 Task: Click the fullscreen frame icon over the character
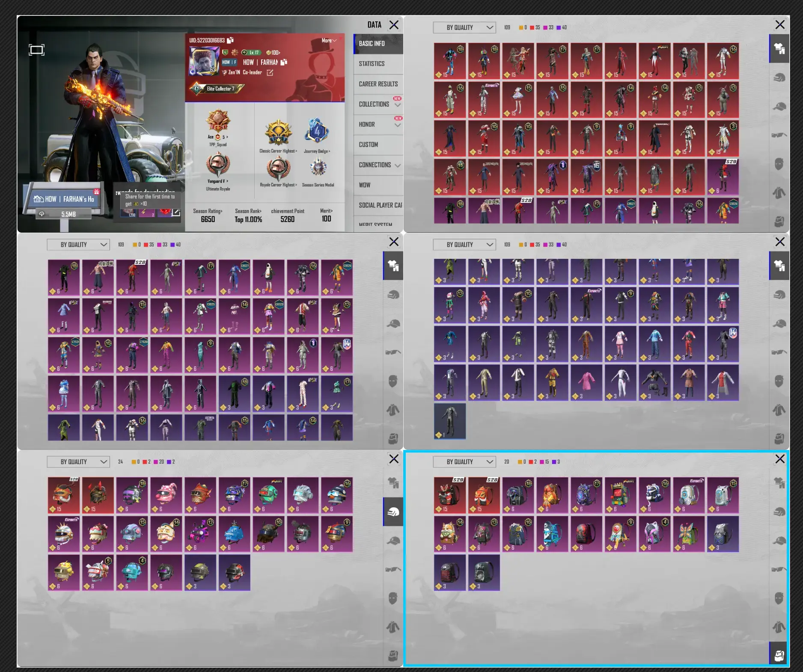tap(36, 50)
